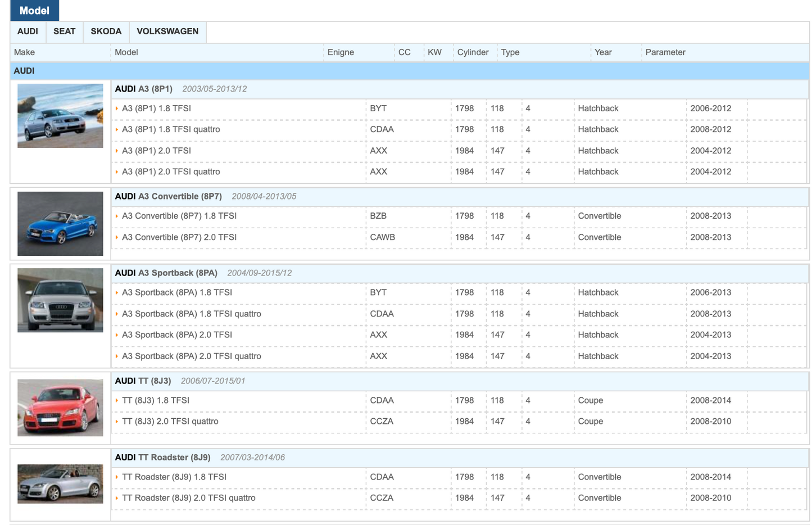Image resolution: width=812 pixels, height=525 pixels.
Task: Click the date range 2004/09-2015/12
Action: (x=260, y=273)
